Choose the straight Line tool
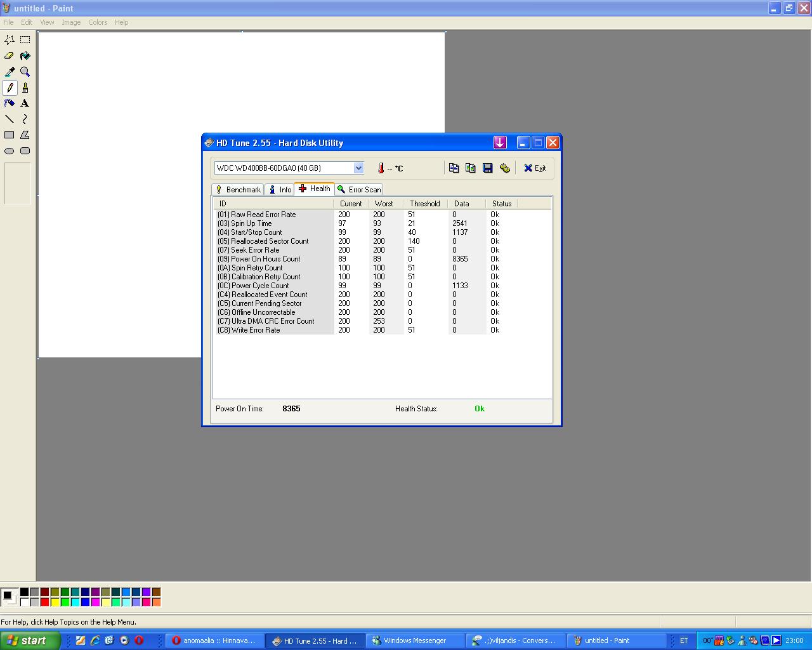The image size is (812, 650). tap(10, 119)
